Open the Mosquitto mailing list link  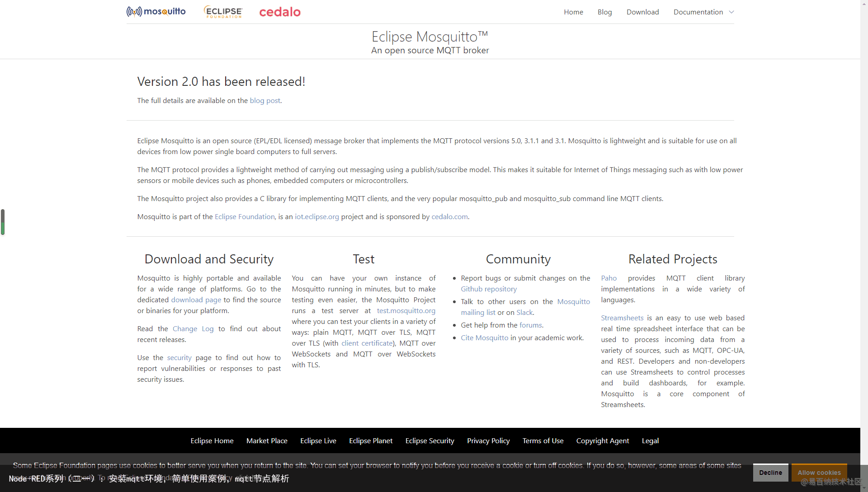coord(525,307)
